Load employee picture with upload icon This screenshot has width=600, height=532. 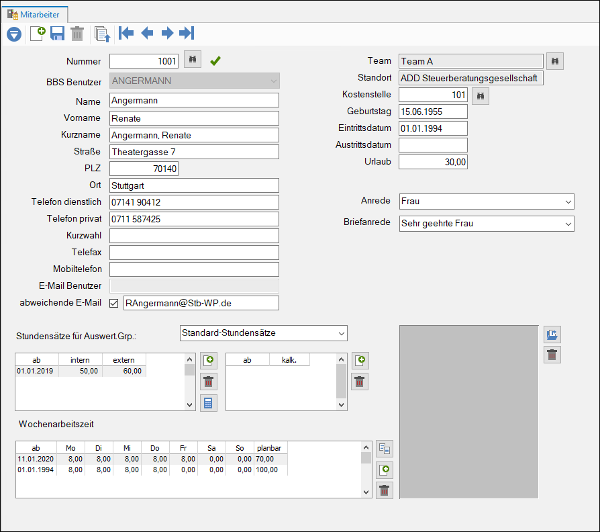click(552, 335)
